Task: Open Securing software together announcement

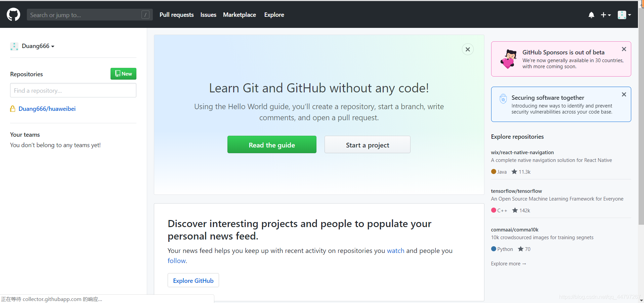Action: click(548, 97)
